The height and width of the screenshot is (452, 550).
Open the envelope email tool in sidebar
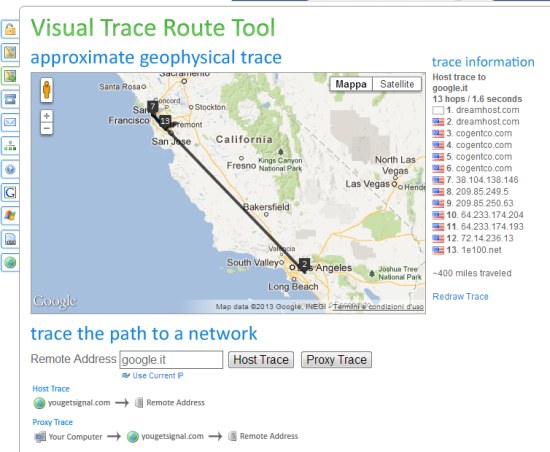click(x=10, y=122)
